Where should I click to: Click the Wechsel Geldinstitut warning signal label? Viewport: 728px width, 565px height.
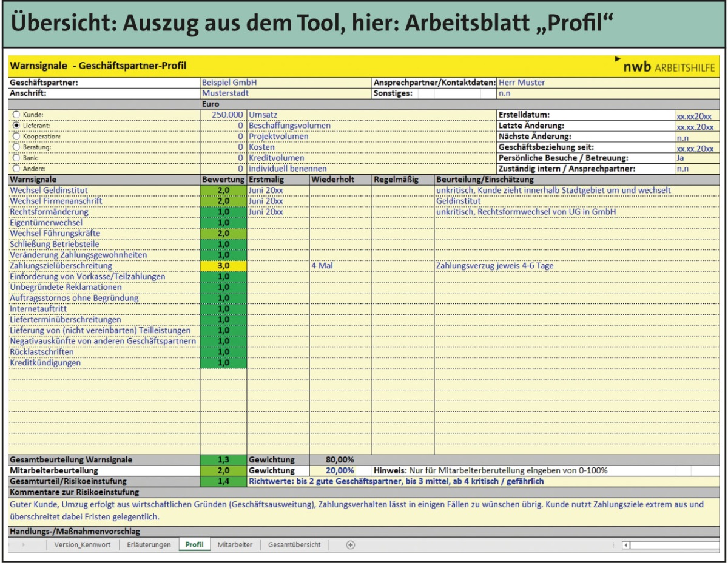pos(49,190)
